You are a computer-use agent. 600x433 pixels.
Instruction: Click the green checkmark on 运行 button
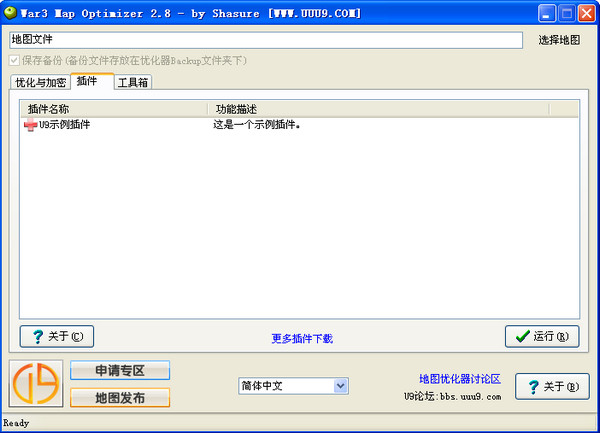[522, 336]
